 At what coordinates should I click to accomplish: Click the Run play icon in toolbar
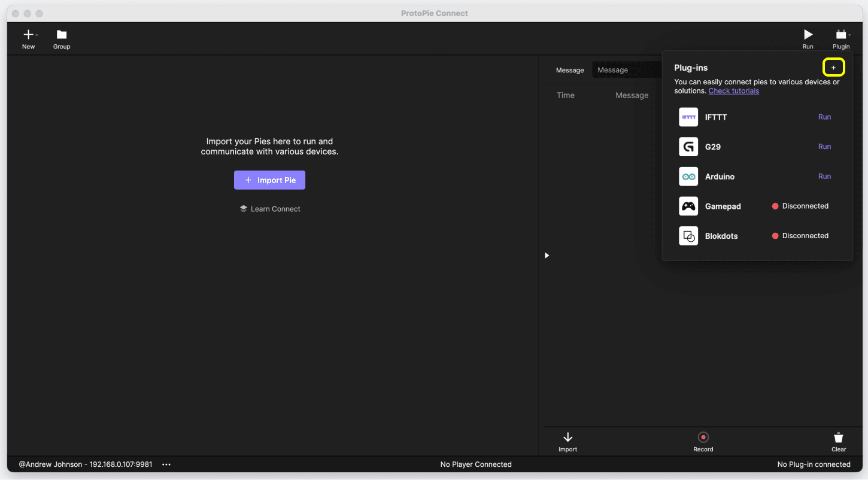click(808, 34)
